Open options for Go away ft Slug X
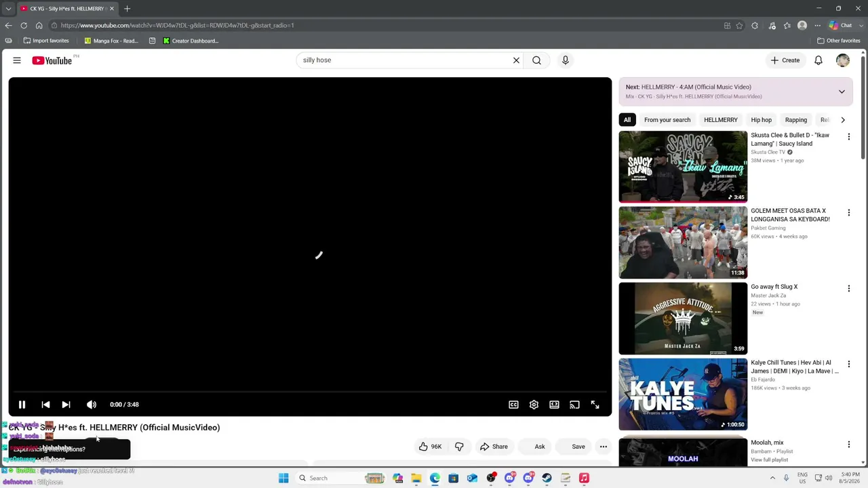This screenshot has width=868, height=488. 848,289
